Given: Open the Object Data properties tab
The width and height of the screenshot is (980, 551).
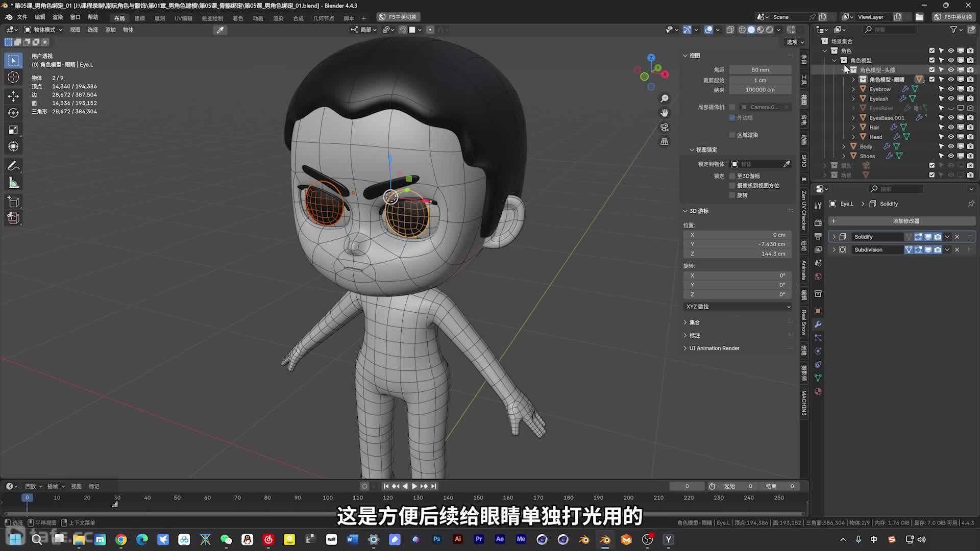Looking at the screenshot, I should pos(818,378).
